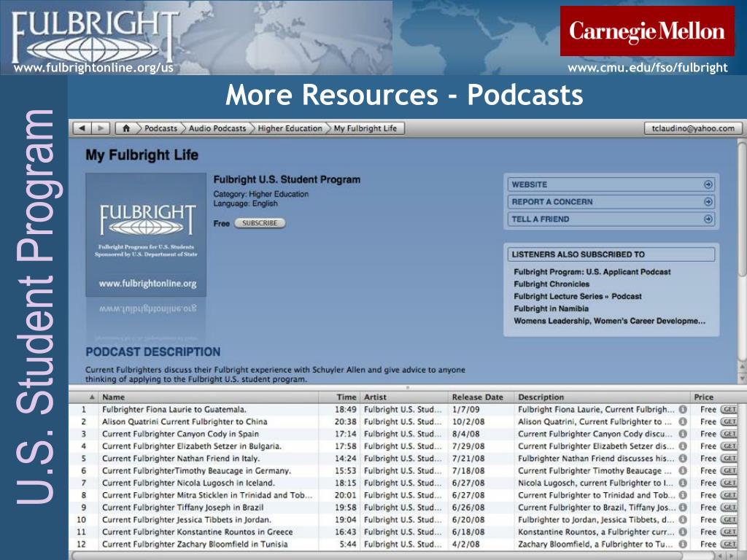Open info icon for Fiona Laurie episode
Viewport: 747px width, 560px height.
coord(683,410)
